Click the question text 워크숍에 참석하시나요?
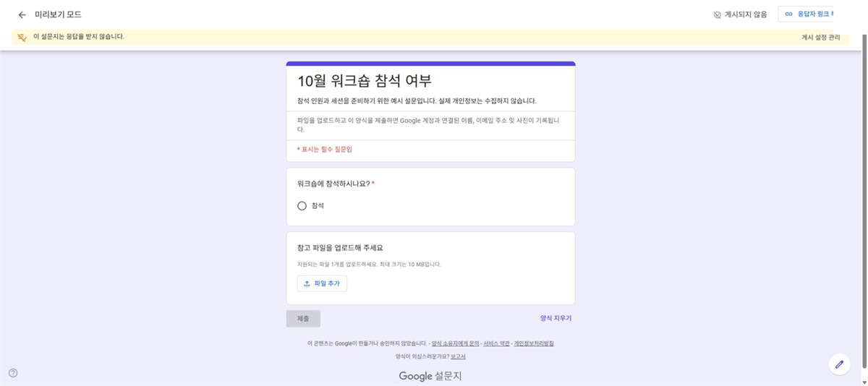The height and width of the screenshot is (386, 868). point(333,184)
